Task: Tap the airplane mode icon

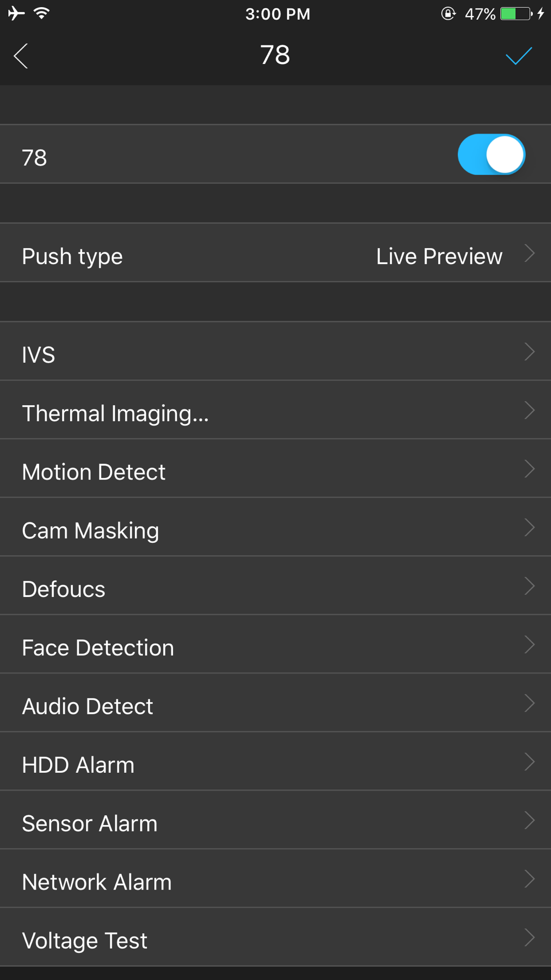Action: pyautogui.click(x=17, y=13)
